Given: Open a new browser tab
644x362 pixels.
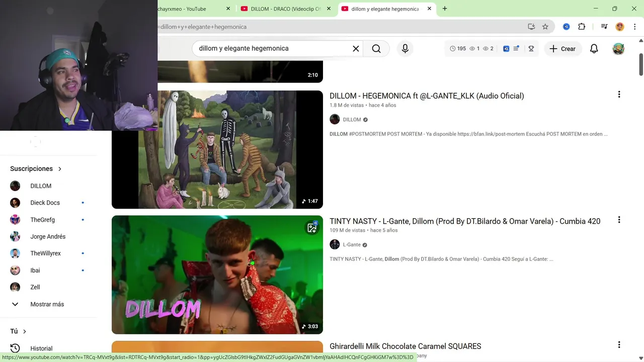Looking at the screenshot, I should click(x=445, y=9).
